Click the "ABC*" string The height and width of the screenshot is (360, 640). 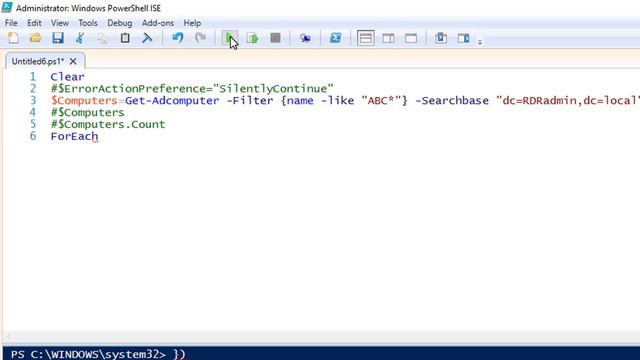click(381, 100)
